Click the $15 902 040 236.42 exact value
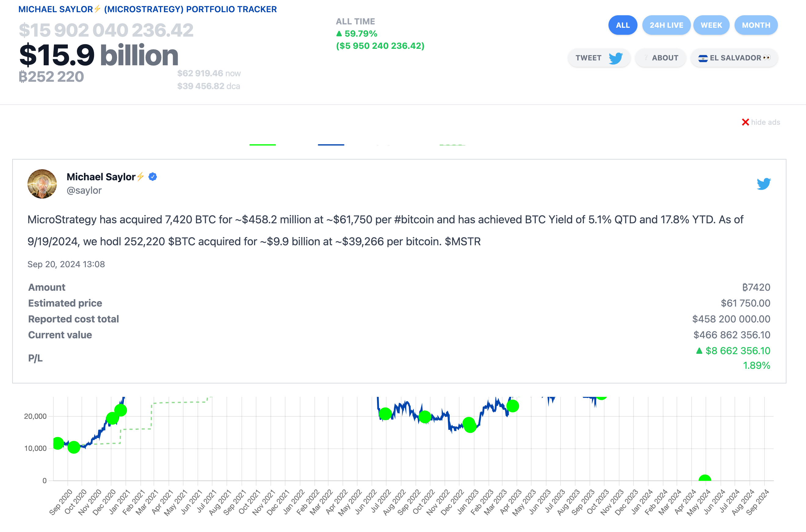Viewport: 806px width, 532px height. click(106, 30)
